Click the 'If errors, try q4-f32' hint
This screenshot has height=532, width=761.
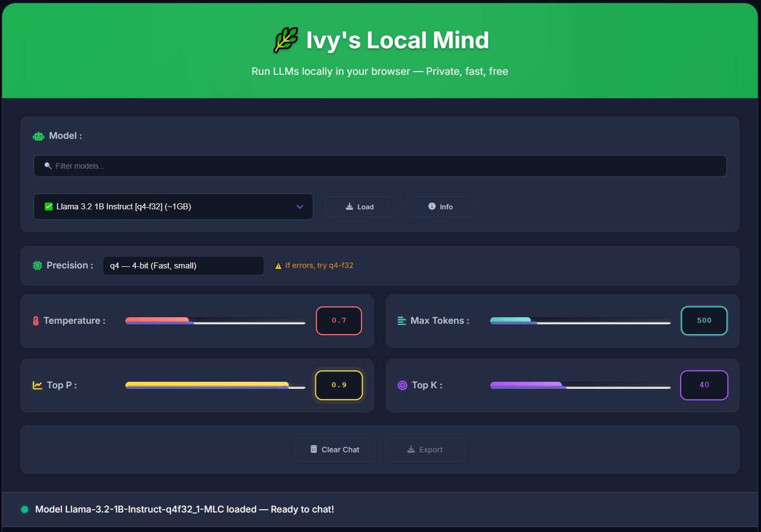tap(319, 266)
